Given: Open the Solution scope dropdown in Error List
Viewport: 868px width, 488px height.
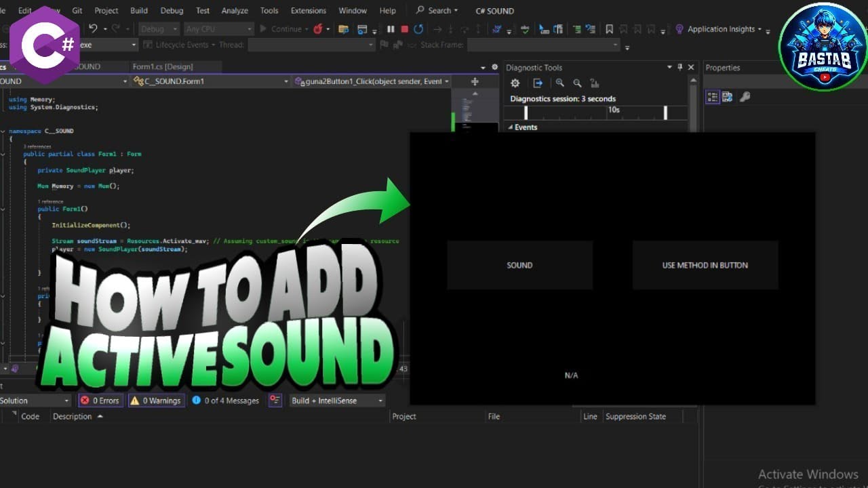Looking at the screenshot, I should [x=35, y=401].
